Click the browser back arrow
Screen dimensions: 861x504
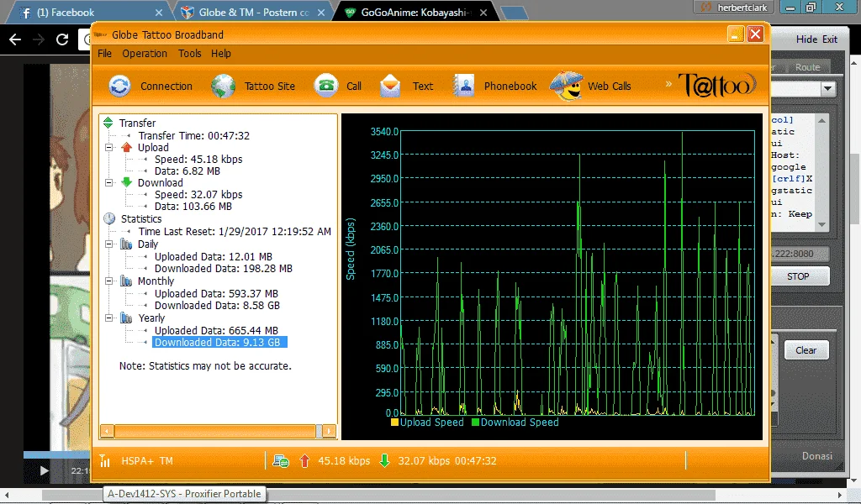point(15,39)
